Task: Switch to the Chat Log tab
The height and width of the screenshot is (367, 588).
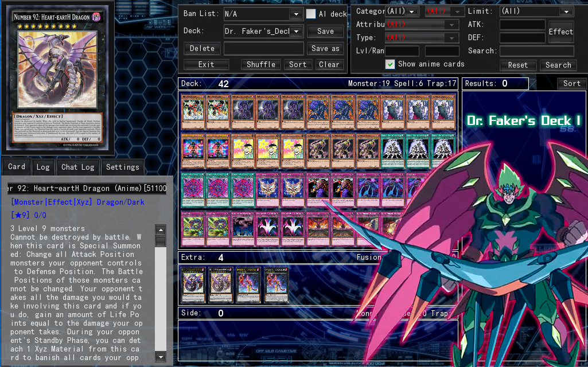Action: [77, 167]
